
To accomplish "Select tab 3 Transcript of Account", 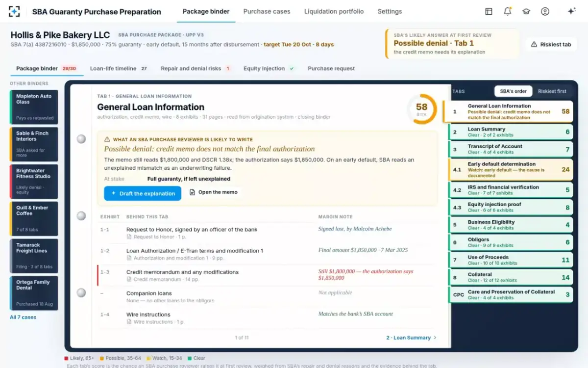I will click(x=511, y=149).
